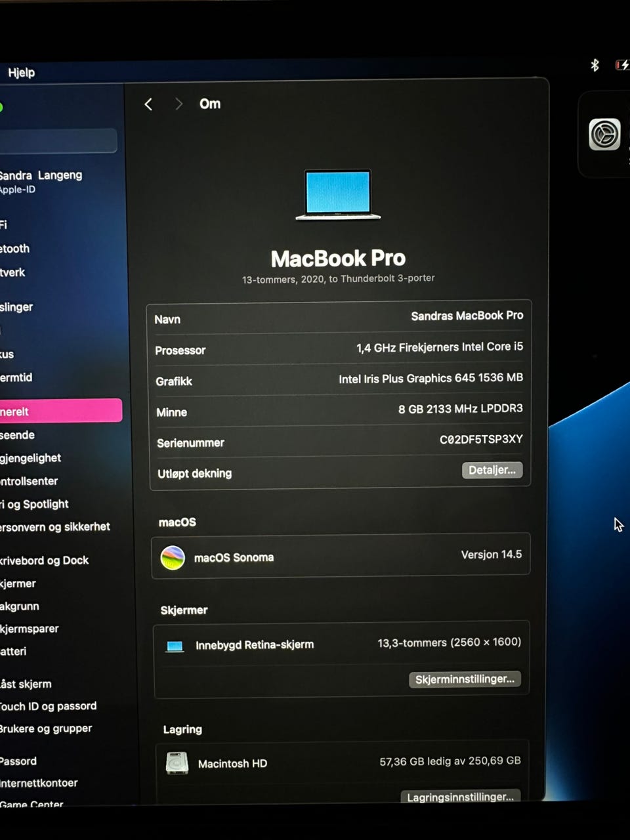Click the Om page title

coord(210,104)
